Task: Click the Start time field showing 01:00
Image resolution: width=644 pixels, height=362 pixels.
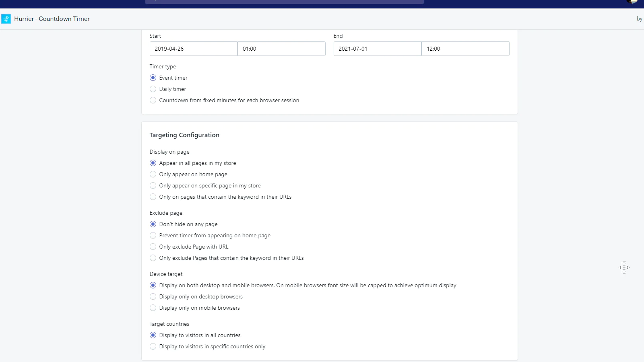Action: 281,49
